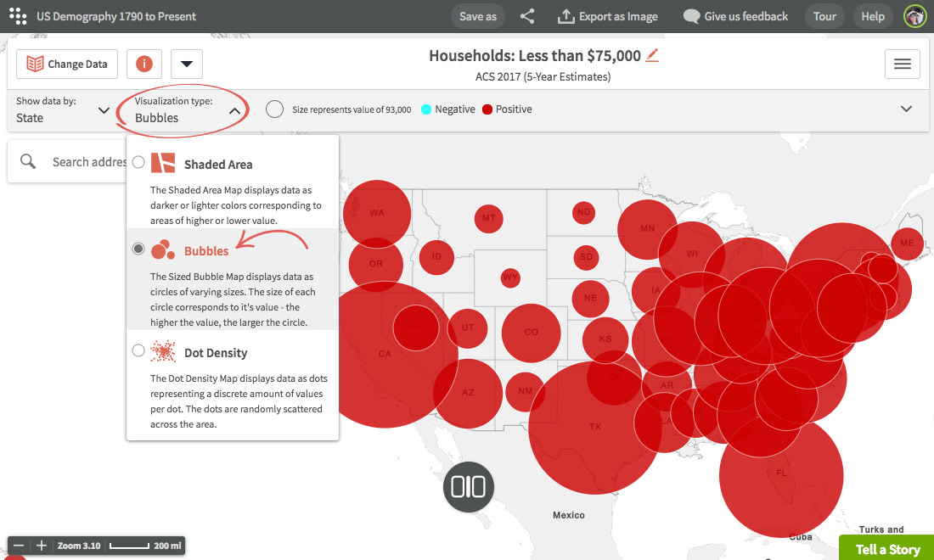Click the MN state bubble

[647, 229]
